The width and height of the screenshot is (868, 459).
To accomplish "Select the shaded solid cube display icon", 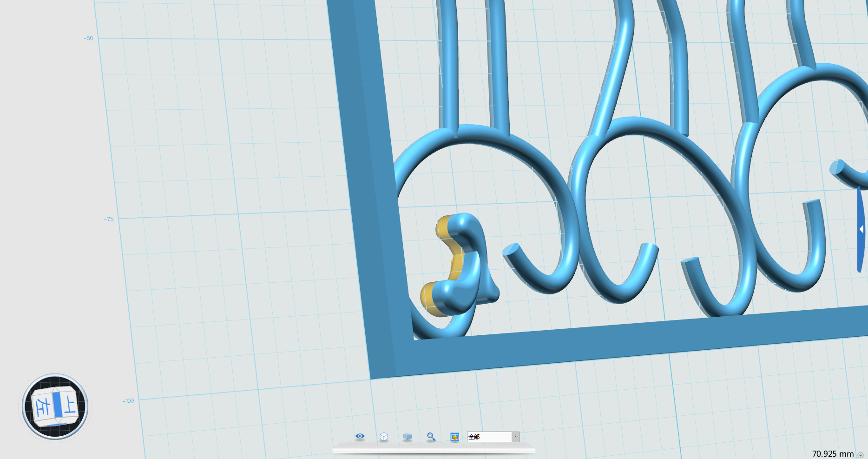I will pos(408,437).
